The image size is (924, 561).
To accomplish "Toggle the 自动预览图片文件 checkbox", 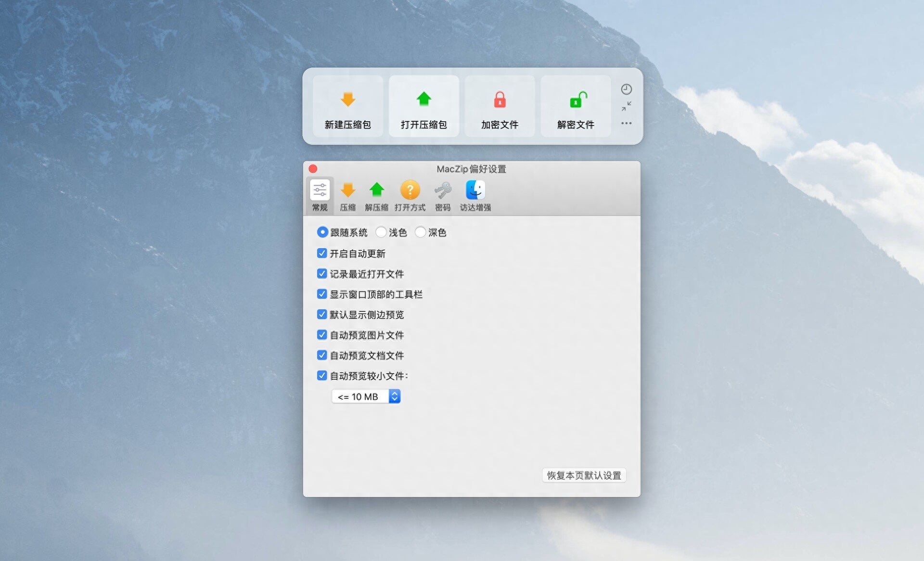I will 322,335.
